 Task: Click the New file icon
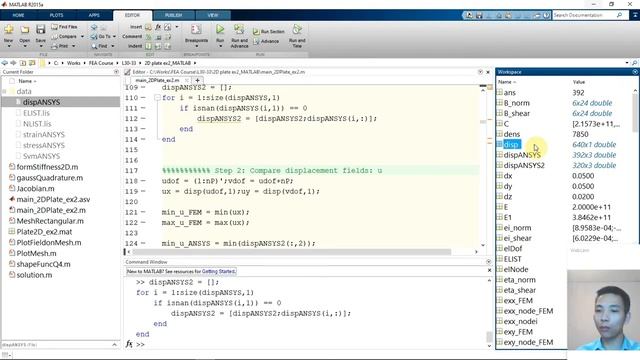9,30
